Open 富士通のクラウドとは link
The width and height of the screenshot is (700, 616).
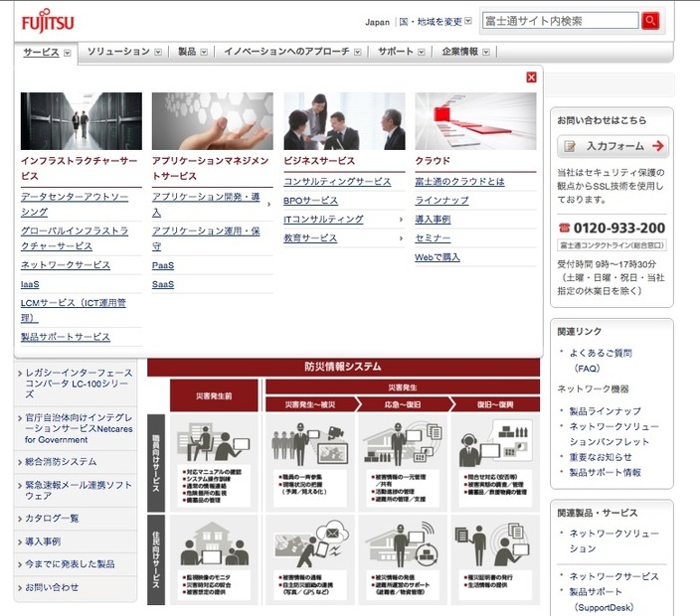459,182
